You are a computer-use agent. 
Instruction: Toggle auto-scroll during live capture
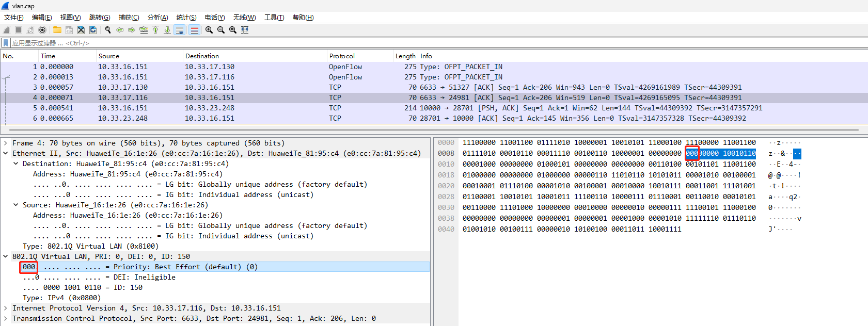[x=180, y=30]
